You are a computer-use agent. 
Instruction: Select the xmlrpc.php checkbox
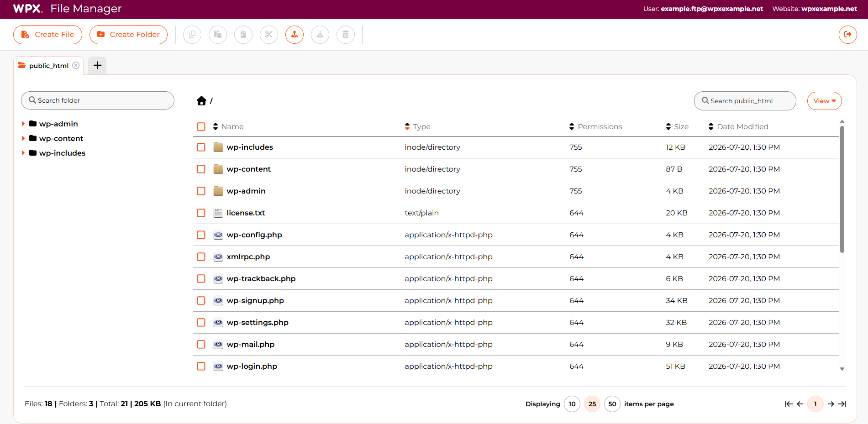201,256
